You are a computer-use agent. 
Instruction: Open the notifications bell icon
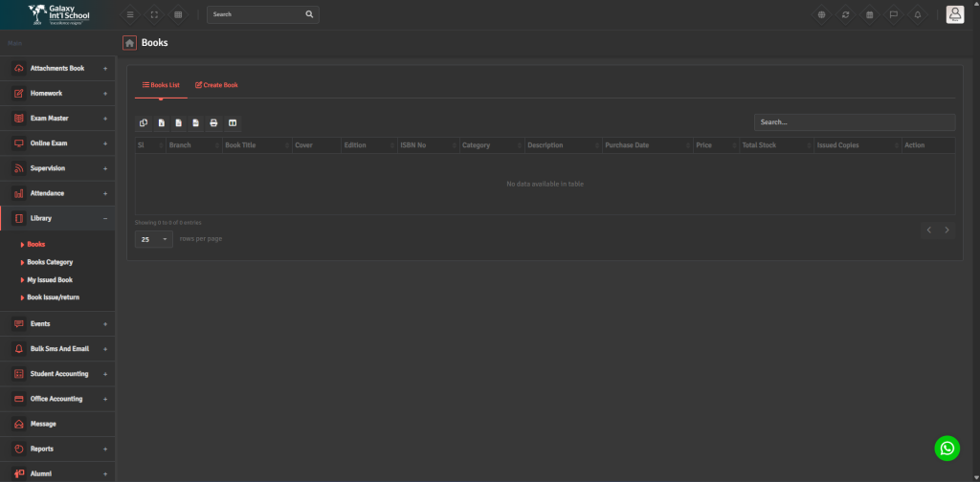(917, 14)
